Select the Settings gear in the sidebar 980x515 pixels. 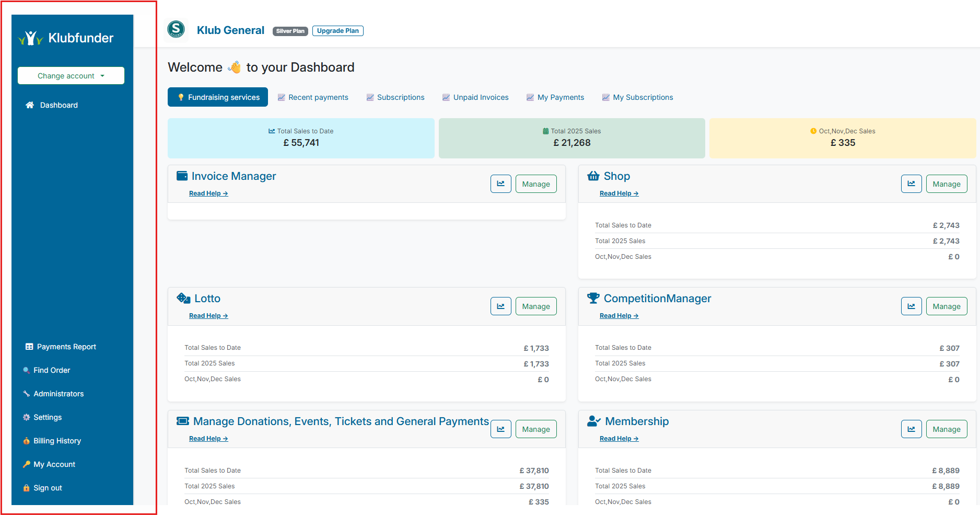(27, 417)
